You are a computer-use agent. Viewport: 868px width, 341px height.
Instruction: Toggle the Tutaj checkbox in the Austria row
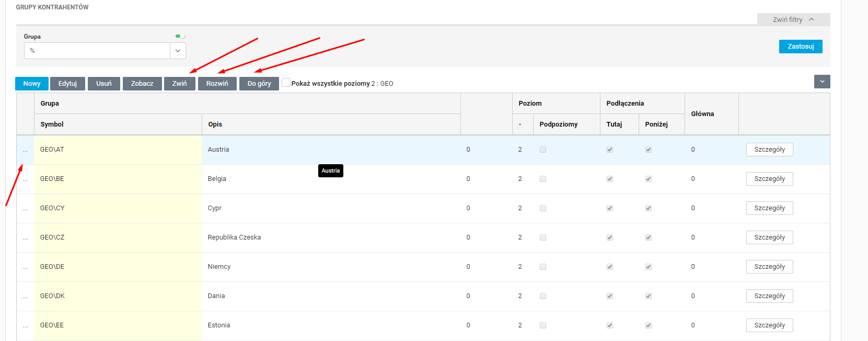pyautogui.click(x=610, y=150)
